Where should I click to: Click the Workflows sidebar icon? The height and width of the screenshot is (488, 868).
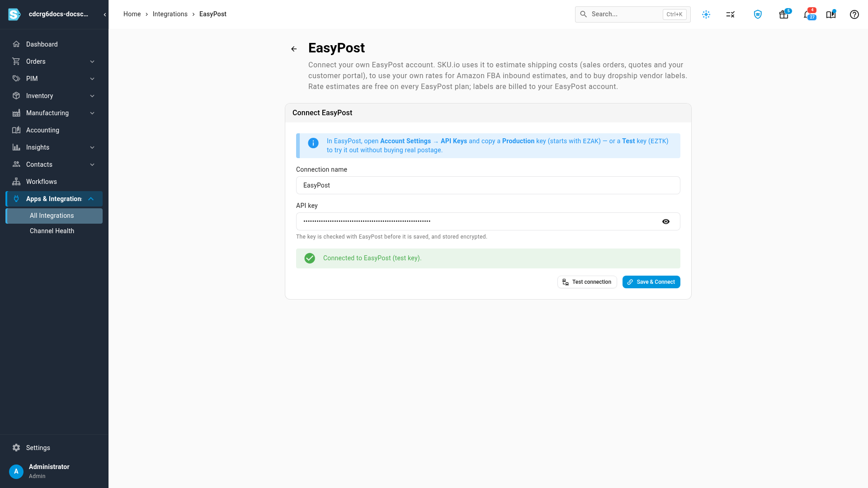16,182
